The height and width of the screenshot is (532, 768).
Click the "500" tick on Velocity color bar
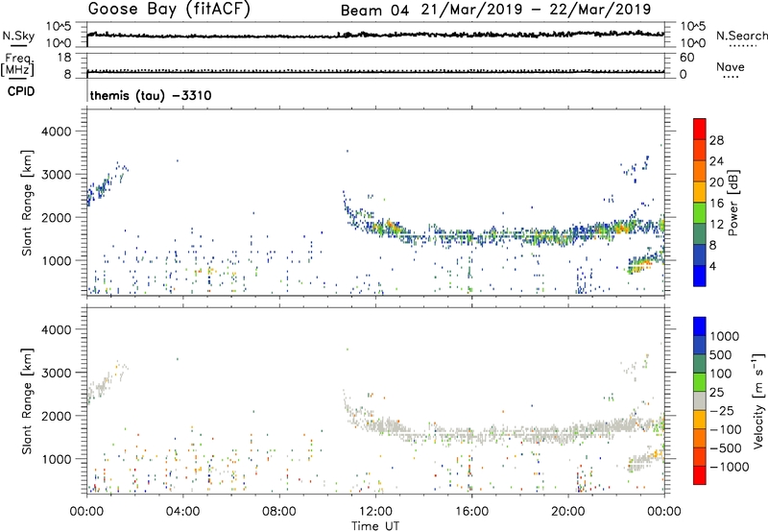point(721,355)
